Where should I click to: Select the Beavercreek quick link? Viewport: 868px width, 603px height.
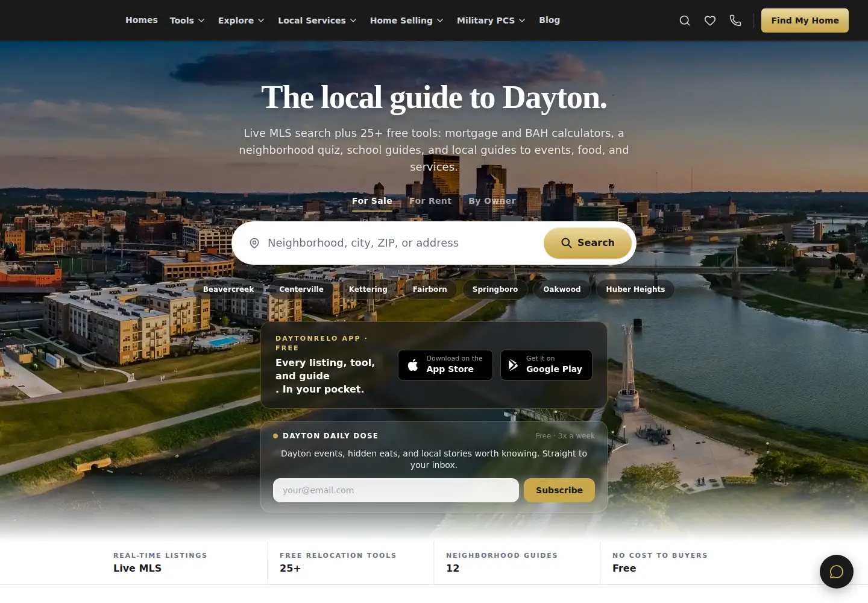click(x=228, y=289)
